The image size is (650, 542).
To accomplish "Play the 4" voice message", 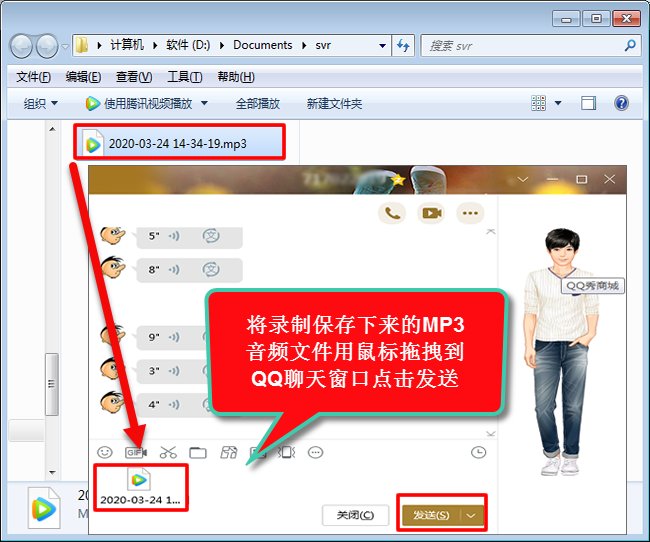I will point(174,404).
